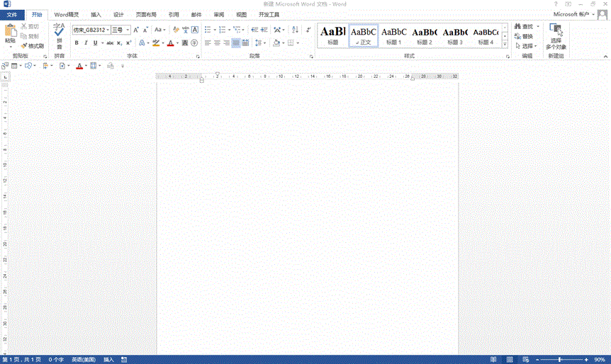Click the Cut (剪切) scissors icon
Screen dimensions: 611x364
tap(24, 26)
